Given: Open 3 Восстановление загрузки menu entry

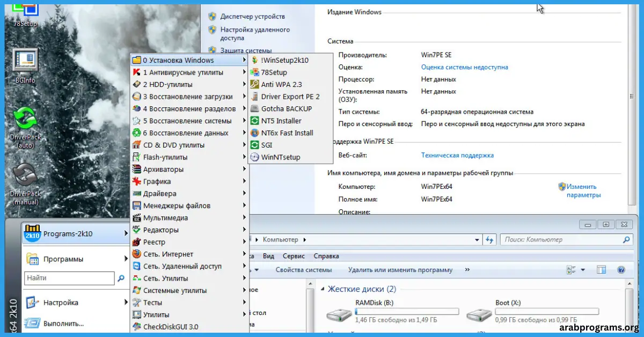Looking at the screenshot, I should (x=189, y=97).
